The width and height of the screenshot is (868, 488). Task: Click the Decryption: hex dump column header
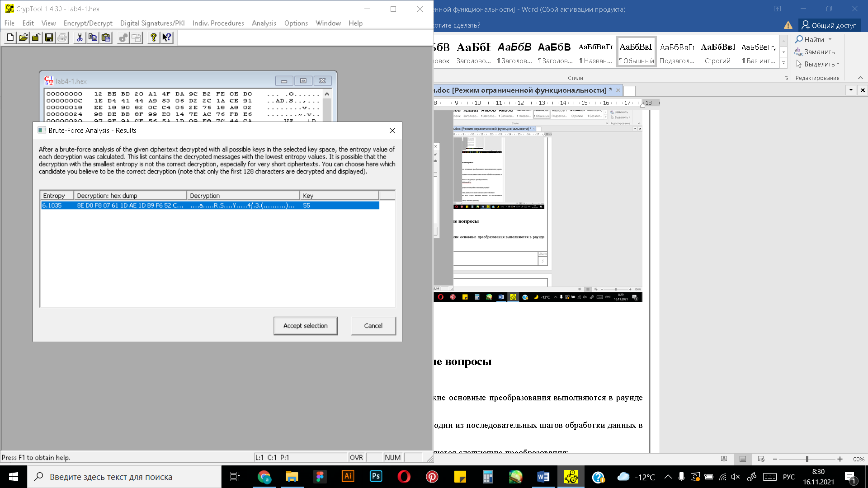click(x=130, y=195)
